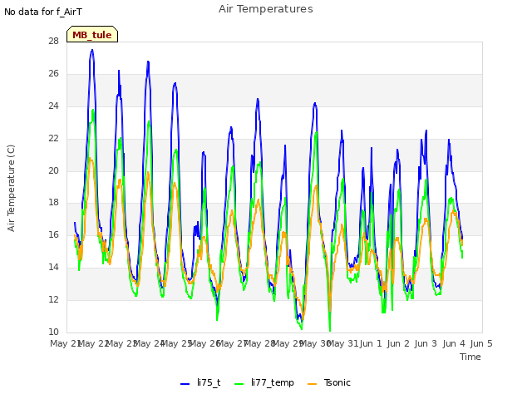
Task: Click the li75_t legend label
Action: click(x=209, y=382)
